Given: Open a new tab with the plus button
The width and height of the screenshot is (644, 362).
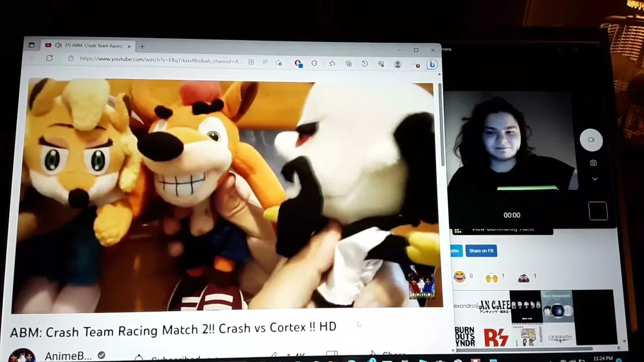Looking at the screenshot, I should coord(142,46).
